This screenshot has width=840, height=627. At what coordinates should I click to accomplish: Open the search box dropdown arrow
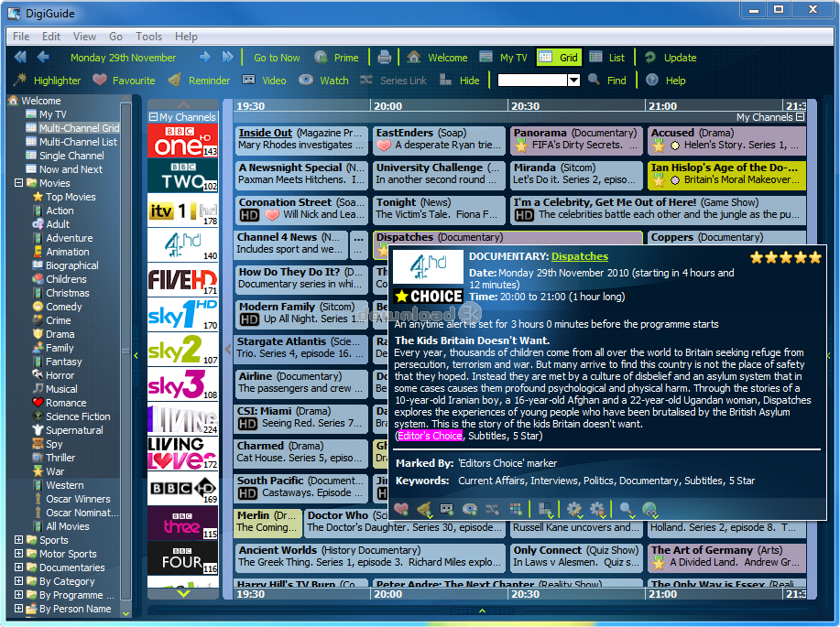[x=573, y=81]
